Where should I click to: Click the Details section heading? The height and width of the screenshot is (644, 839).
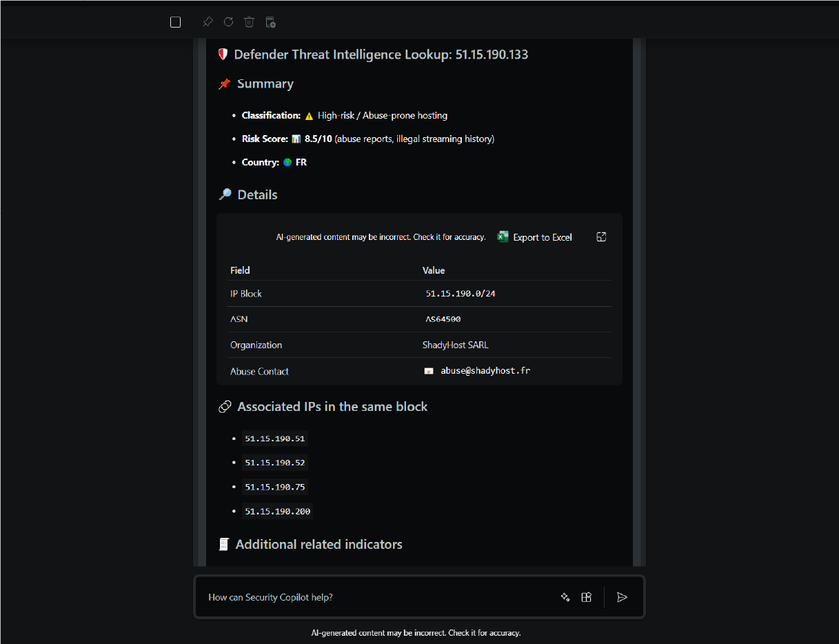[x=257, y=195]
